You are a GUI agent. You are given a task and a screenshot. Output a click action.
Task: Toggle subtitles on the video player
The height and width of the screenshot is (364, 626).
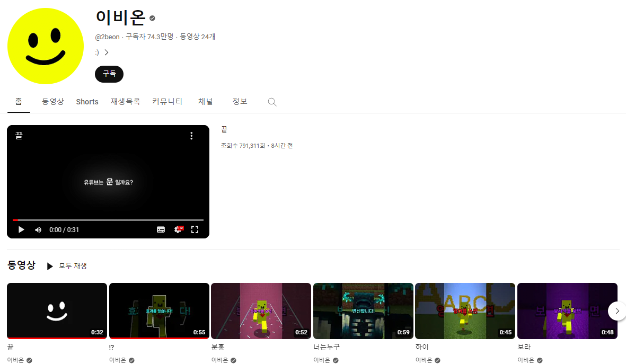[x=161, y=229]
